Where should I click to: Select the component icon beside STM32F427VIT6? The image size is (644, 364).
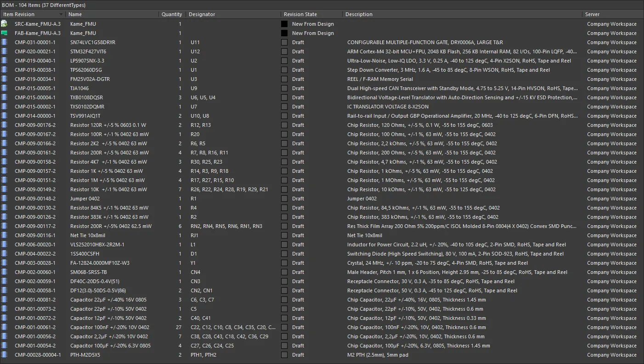tap(5, 51)
